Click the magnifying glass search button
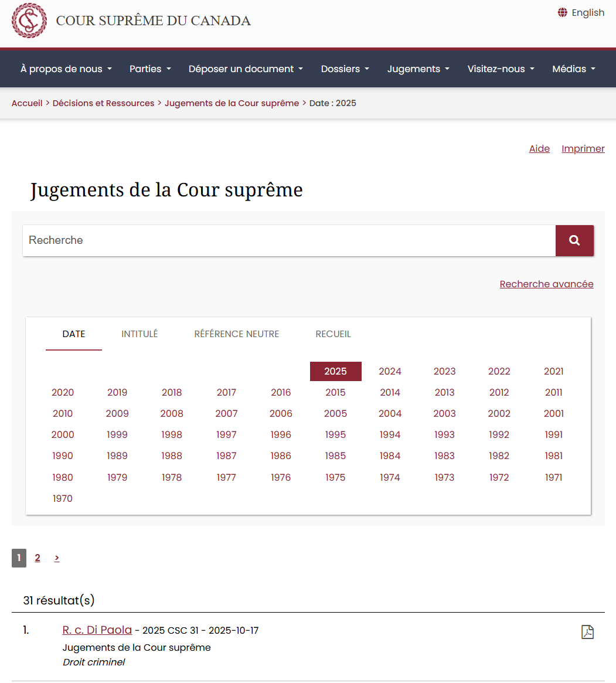The image size is (616, 683). 574,240
